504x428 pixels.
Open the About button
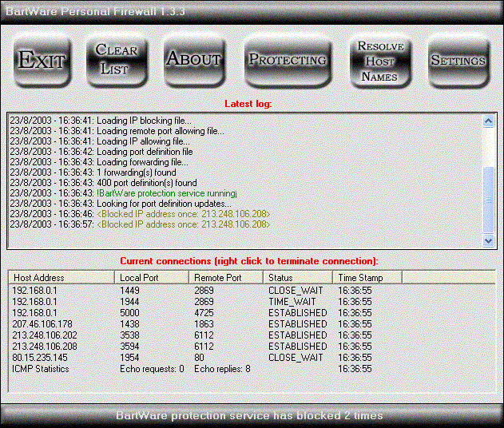click(194, 61)
